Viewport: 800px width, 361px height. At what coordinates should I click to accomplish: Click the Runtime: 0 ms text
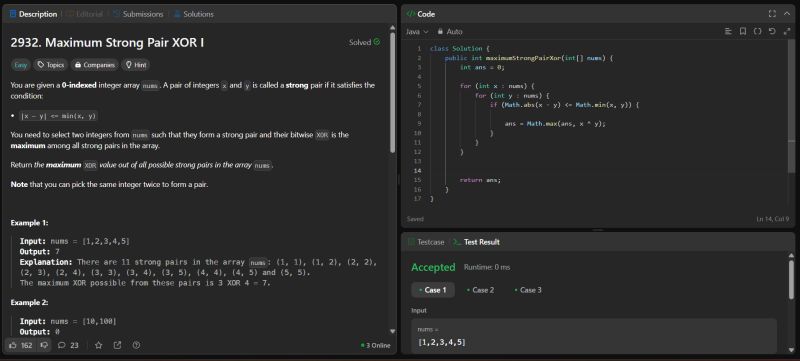click(487, 267)
